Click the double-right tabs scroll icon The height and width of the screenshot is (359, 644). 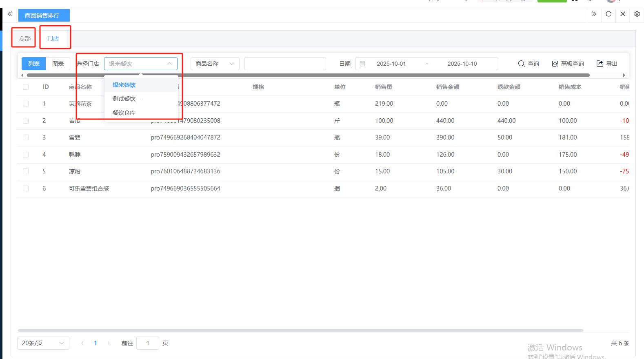point(594,14)
